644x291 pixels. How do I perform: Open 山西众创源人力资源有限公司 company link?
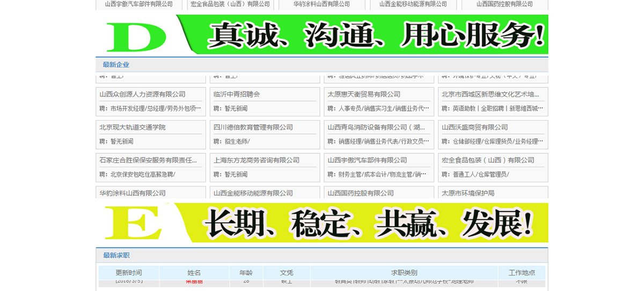pos(142,94)
